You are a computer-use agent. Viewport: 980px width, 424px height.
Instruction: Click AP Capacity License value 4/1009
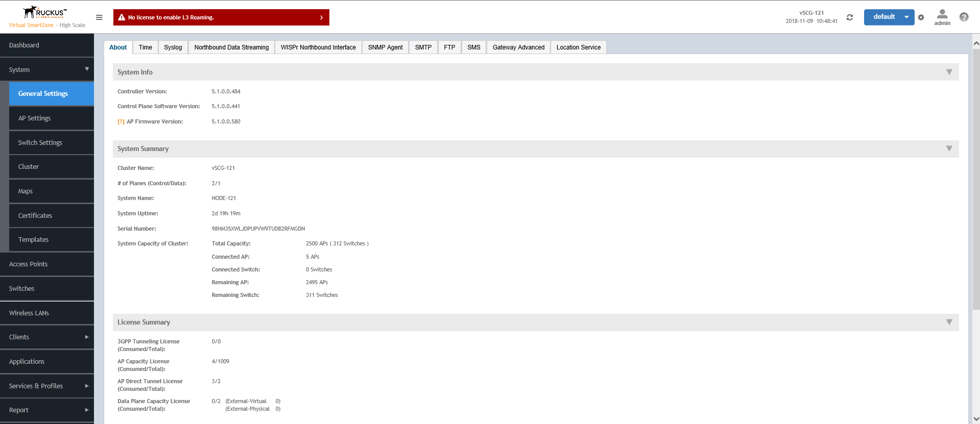click(x=220, y=361)
